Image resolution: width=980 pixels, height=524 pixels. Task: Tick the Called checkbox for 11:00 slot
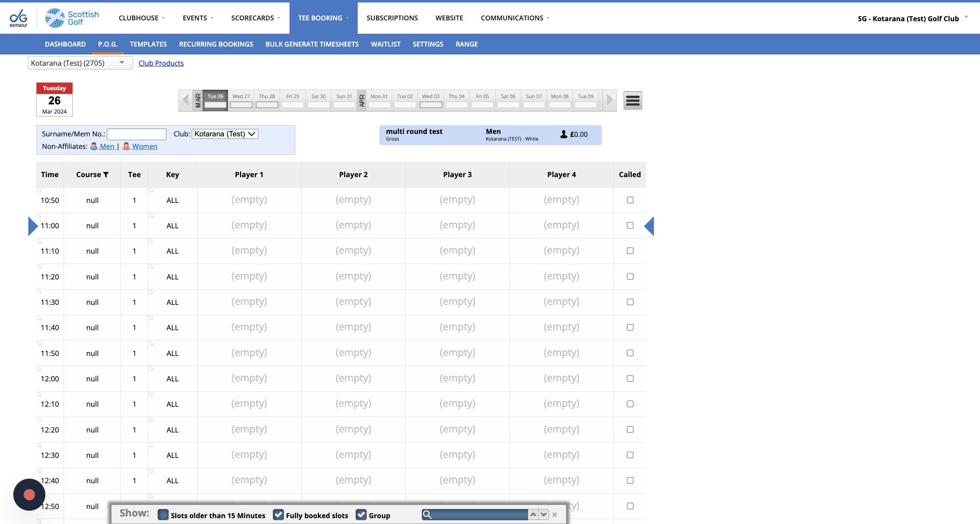click(x=630, y=225)
